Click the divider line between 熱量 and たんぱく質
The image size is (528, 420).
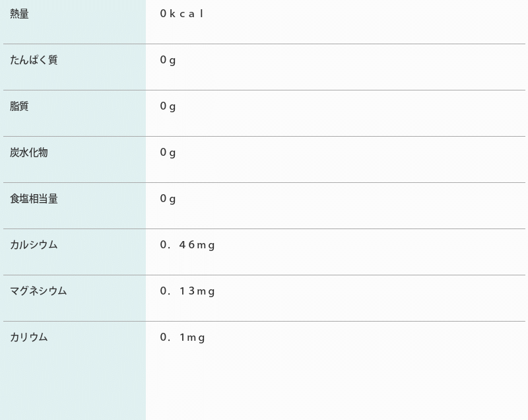264,44
